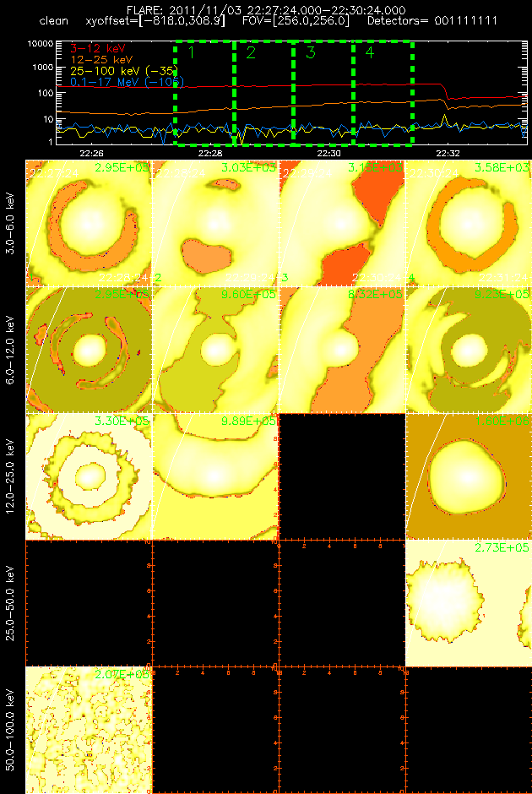Click the 22:30 time axis tick label
Screen dimensions: 532x794
pos(329,152)
